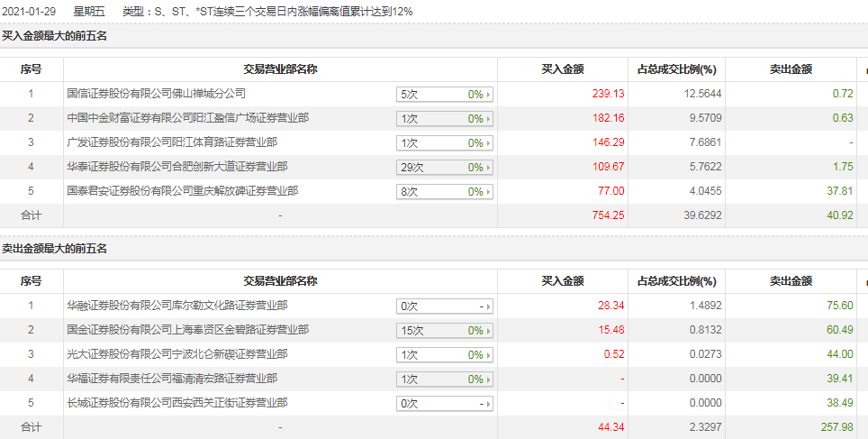Click ratio value 7.6861
Viewport: 868px width, 439px height.
pos(705,142)
